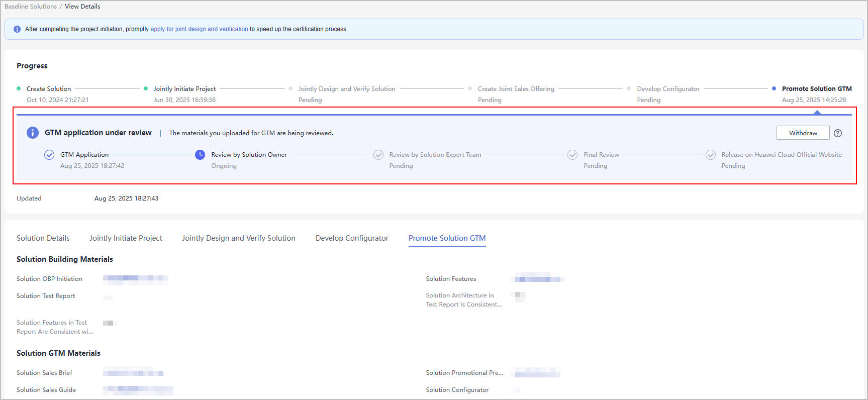Click the GTM Application completed checkmark icon
Image resolution: width=868 pixels, height=400 pixels.
49,155
